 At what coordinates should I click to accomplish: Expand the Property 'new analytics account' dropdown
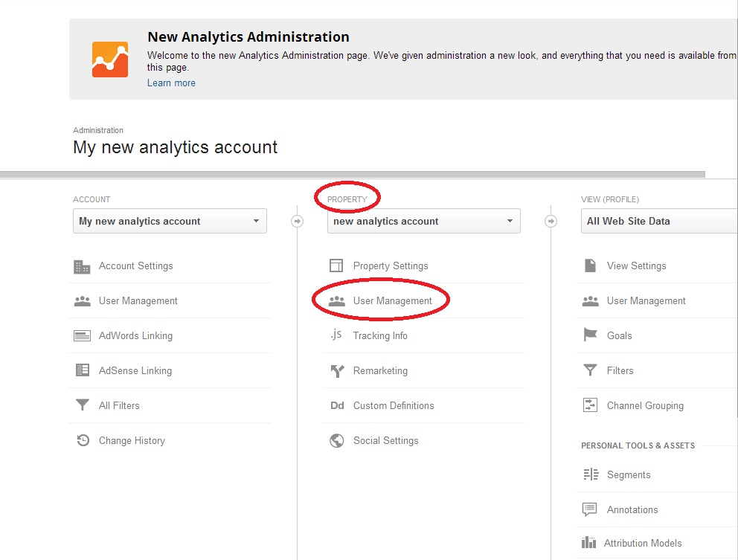423,221
